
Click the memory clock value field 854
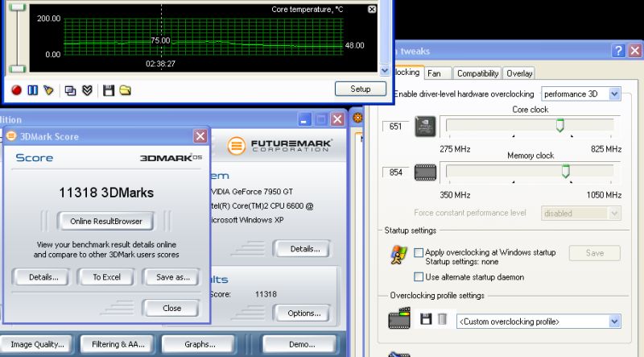(395, 172)
